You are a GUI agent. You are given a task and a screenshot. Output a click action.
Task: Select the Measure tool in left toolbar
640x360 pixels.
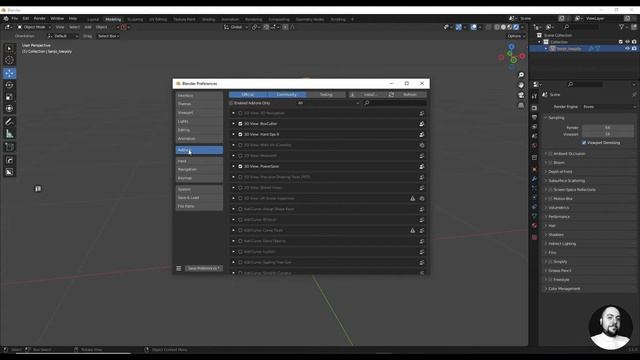(x=9, y=134)
